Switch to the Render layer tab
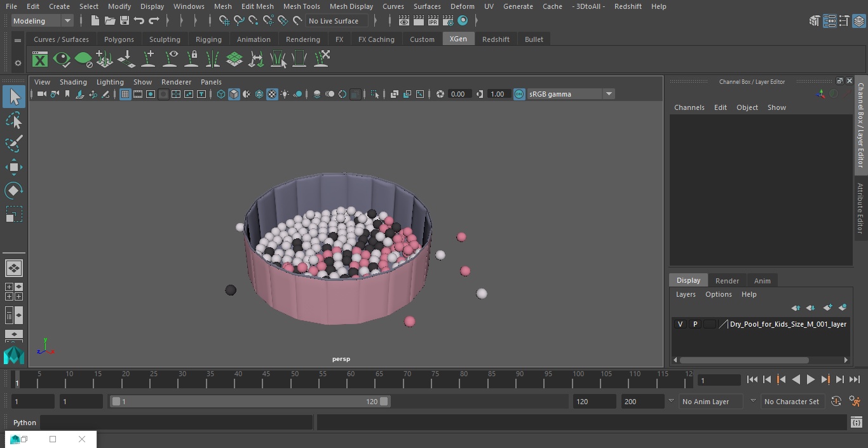This screenshot has height=448, width=868. tap(727, 281)
